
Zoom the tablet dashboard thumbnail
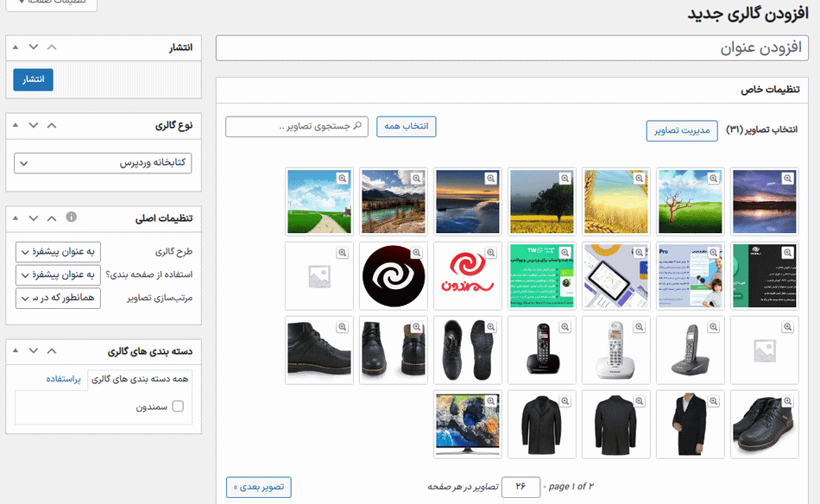[639, 253]
